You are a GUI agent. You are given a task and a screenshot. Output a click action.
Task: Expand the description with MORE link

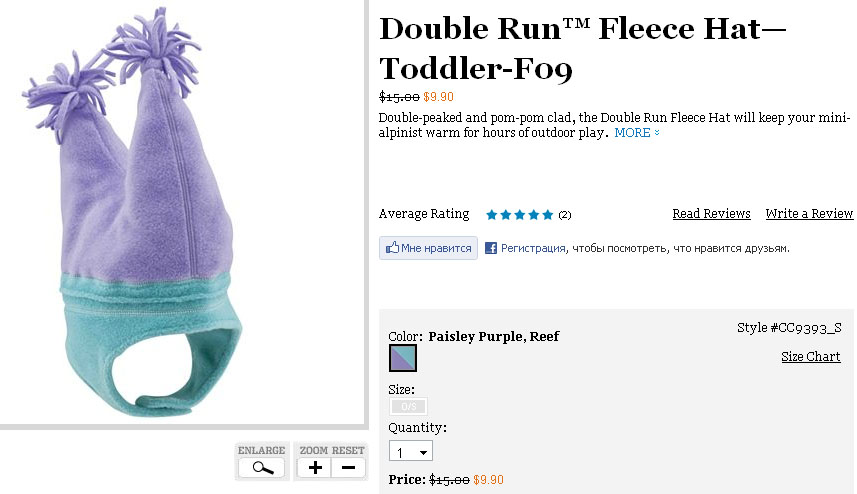pyautogui.click(x=636, y=133)
